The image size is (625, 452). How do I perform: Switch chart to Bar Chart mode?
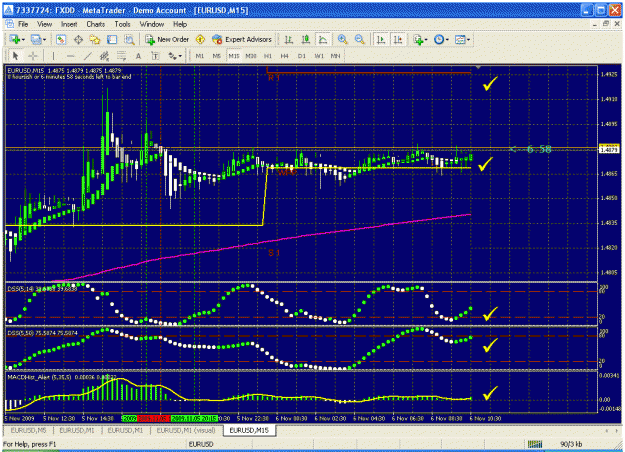[x=289, y=39]
